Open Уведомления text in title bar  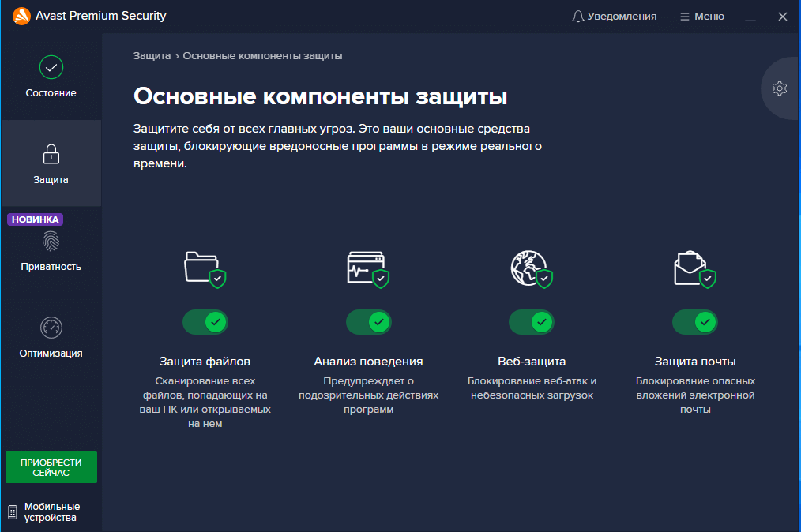(x=622, y=17)
